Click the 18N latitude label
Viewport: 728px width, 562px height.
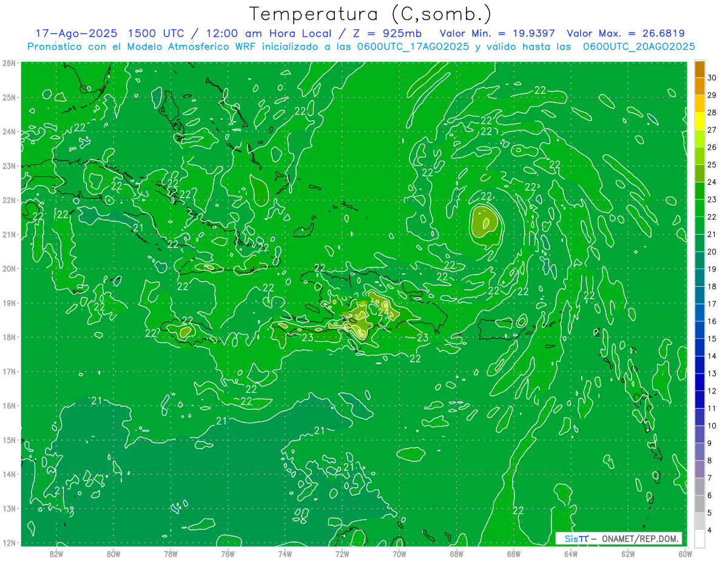coord(9,337)
